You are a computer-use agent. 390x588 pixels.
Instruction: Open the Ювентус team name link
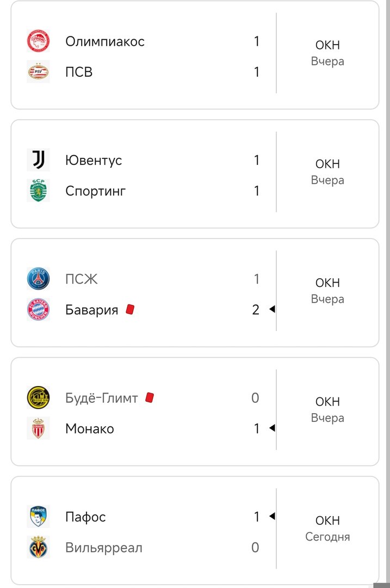point(94,161)
